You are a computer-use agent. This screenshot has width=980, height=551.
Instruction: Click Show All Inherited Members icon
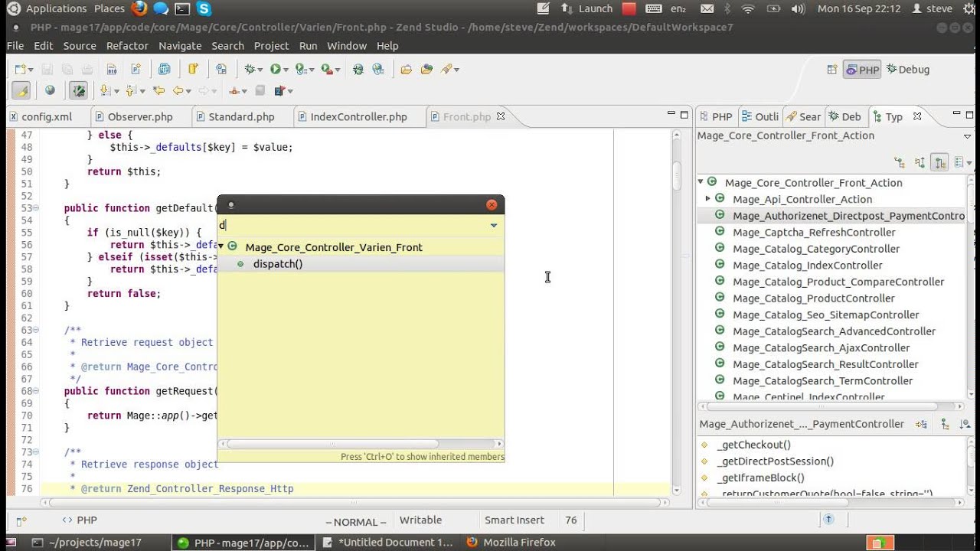point(946,424)
